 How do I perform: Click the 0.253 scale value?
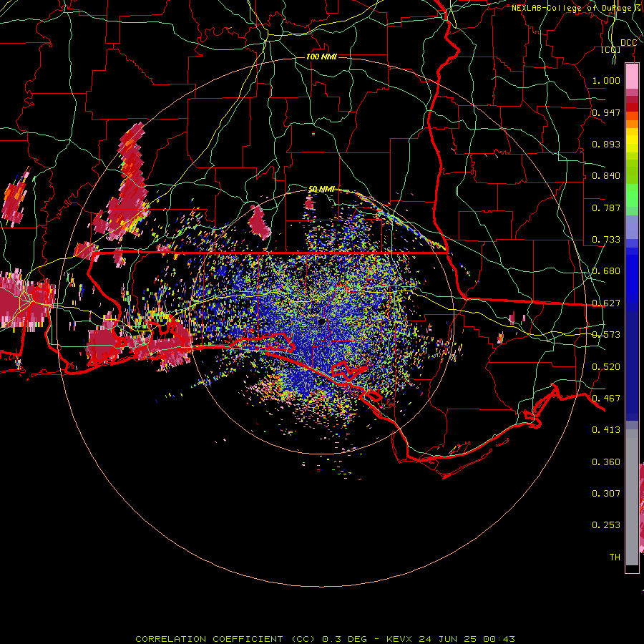click(x=606, y=525)
